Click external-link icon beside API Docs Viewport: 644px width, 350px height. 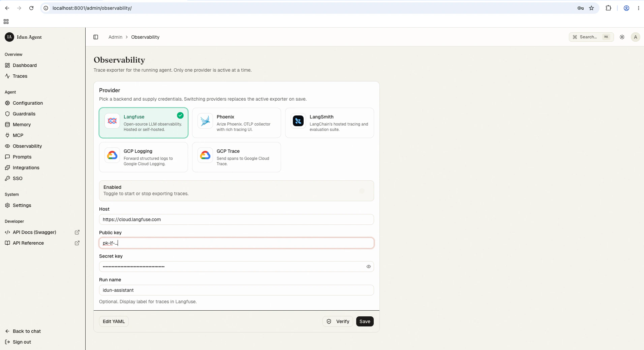[x=77, y=232]
